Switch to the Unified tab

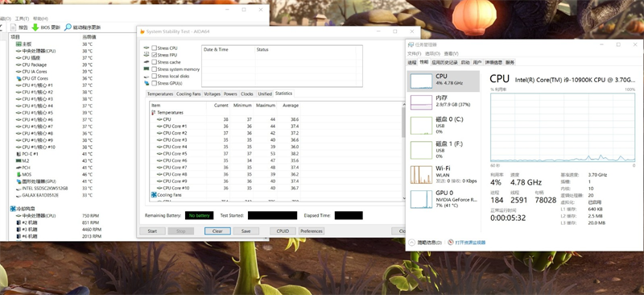click(x=265, y=93)
